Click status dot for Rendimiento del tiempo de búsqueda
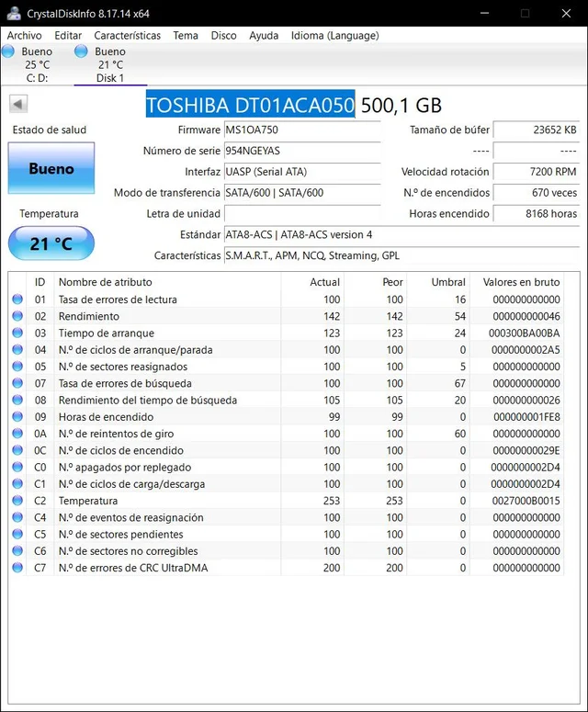The image size is (588, 712). 17,400
